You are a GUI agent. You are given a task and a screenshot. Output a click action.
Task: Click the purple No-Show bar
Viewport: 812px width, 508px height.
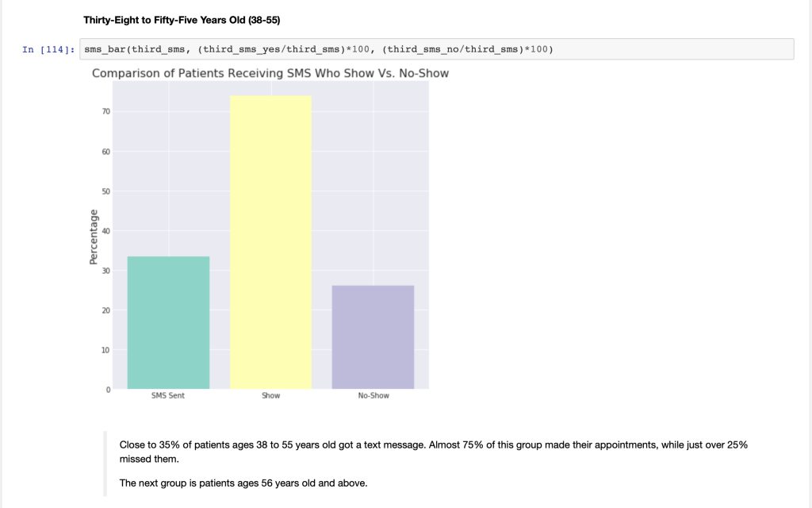(373, 337)
